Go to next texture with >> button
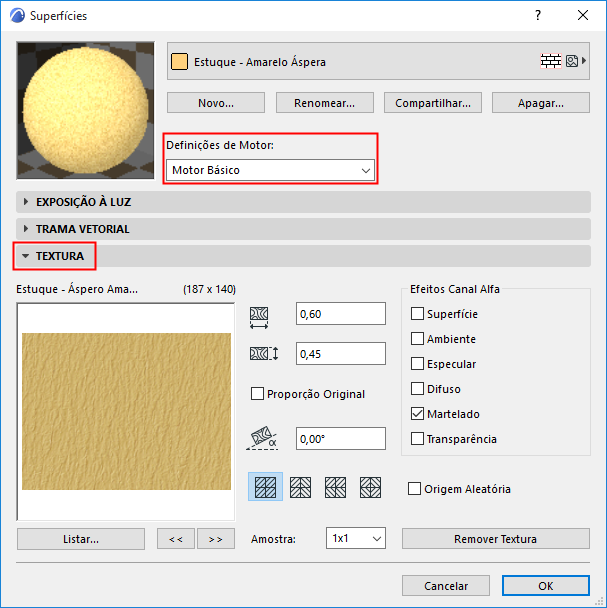 [216, 539]
